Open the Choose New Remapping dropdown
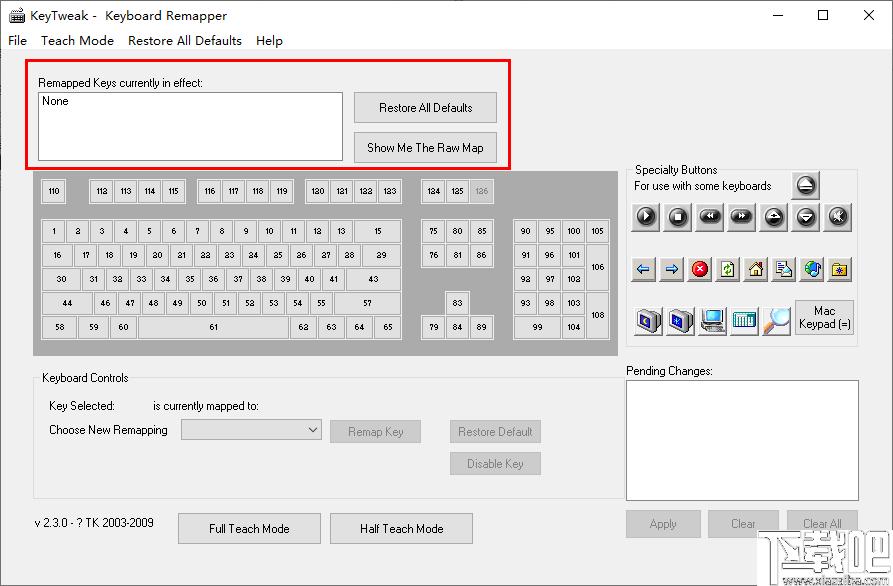 (x=251, y=430)
